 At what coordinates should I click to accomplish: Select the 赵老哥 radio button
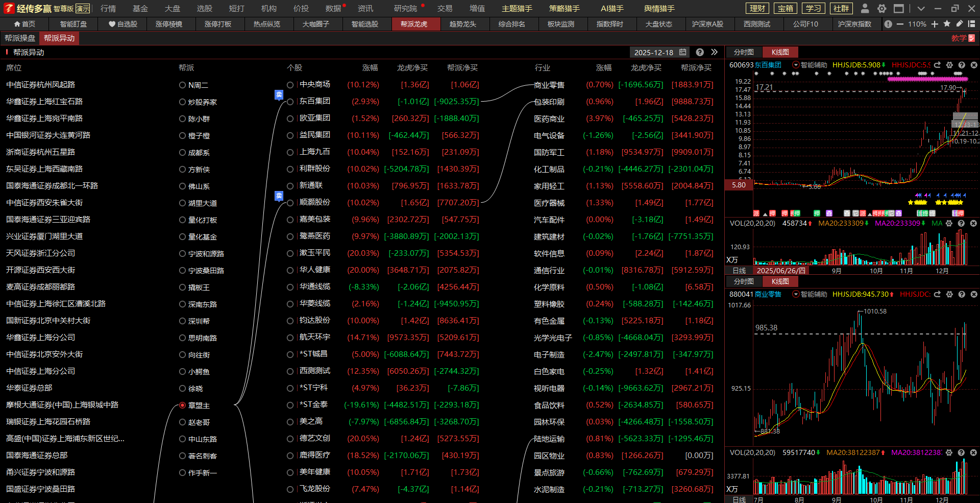pyautogui.click(x=182, y=422)
